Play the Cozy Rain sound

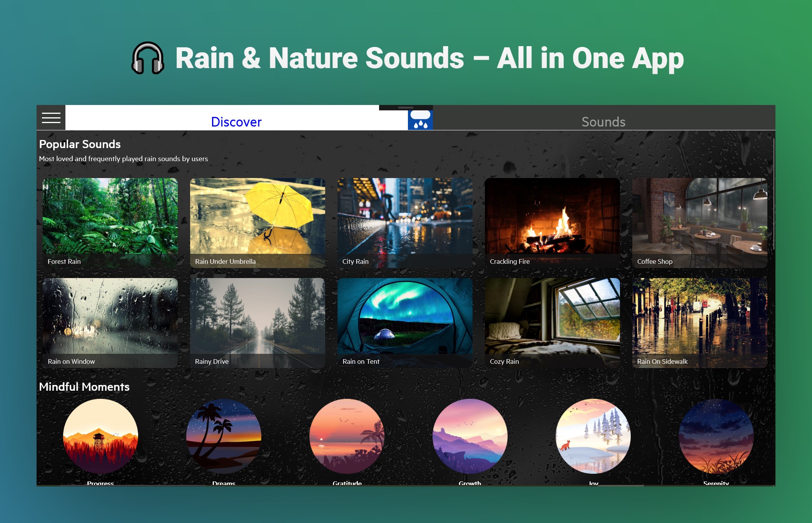552,323
